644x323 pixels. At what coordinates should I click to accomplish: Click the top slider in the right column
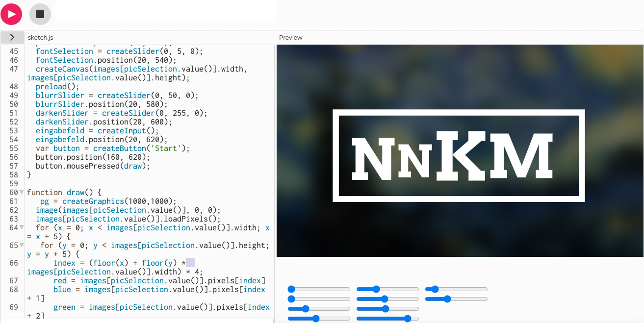pyautogui.click(x=456, y=289)
